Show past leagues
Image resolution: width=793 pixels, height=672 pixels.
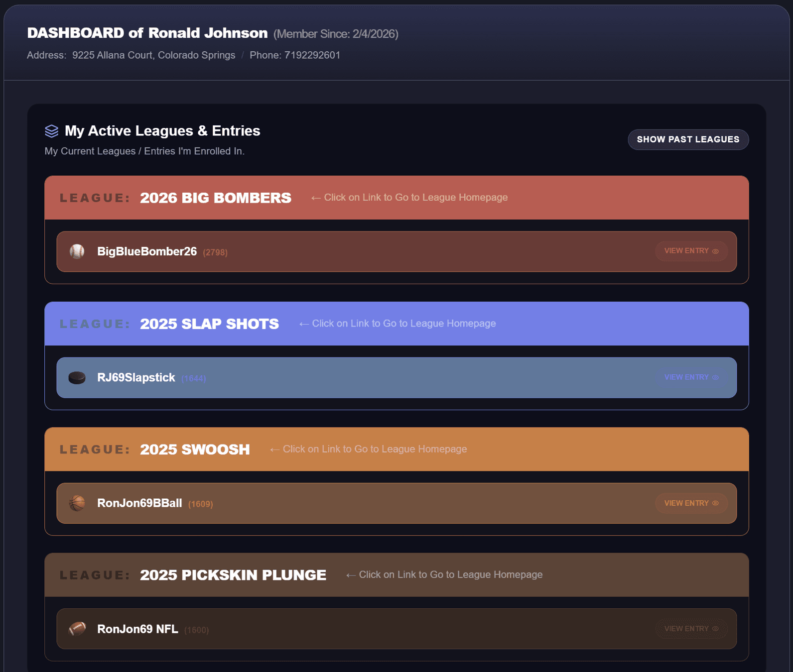[688, 139]
